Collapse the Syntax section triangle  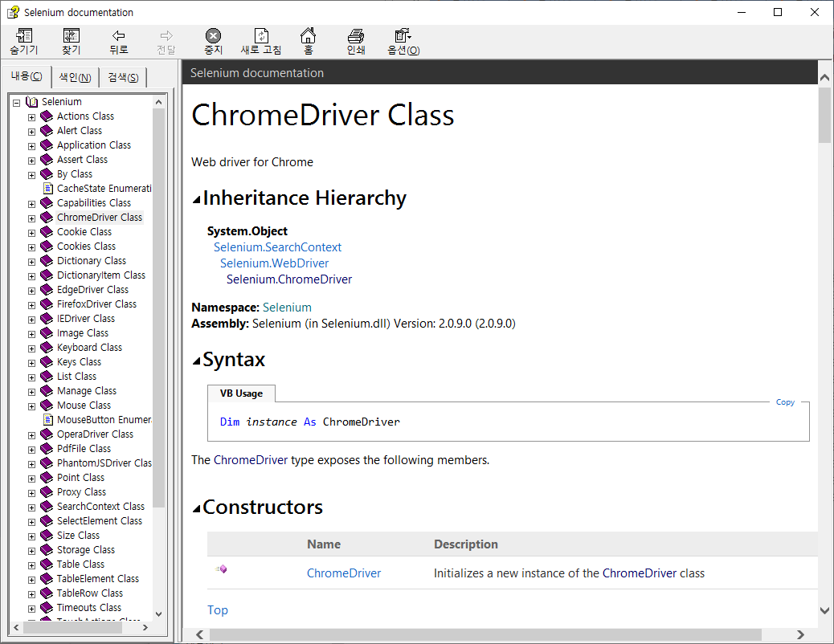(197, 361)
